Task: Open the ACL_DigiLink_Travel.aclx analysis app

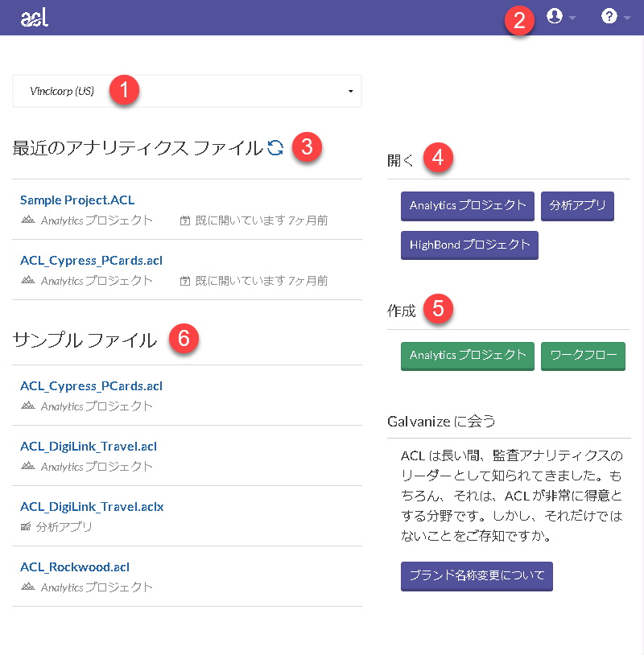Action: pyautogui.click(x=92, y=506)
